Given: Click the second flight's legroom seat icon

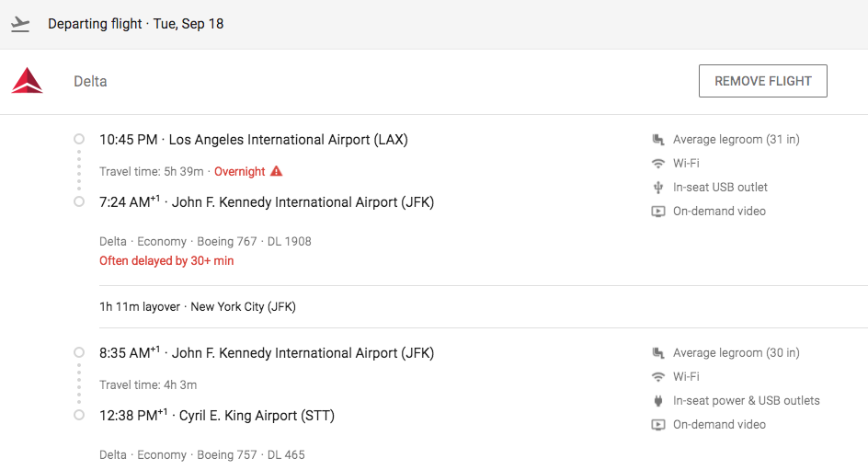Looking at the screenshot, I should click(658, 353).
